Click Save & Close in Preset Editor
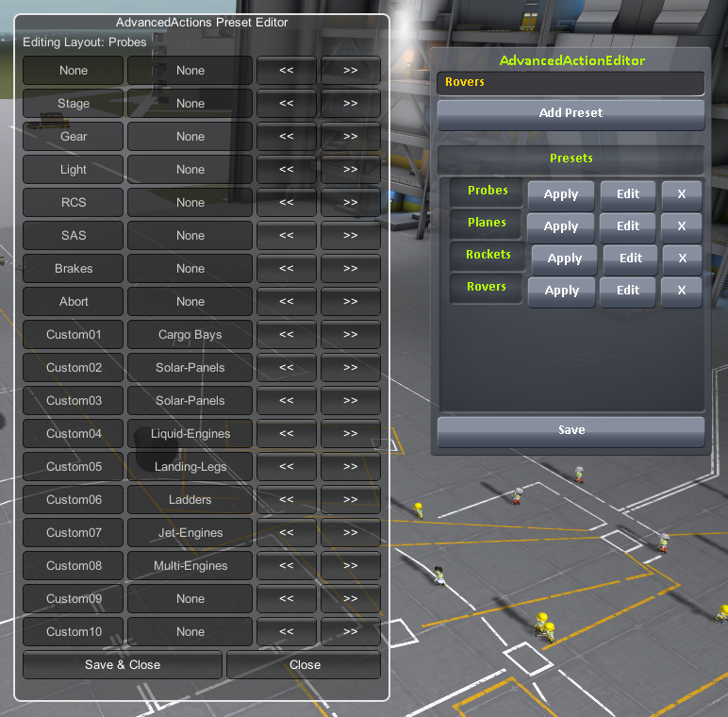Viewport: 728px width, 717px height. click(123, 665)
